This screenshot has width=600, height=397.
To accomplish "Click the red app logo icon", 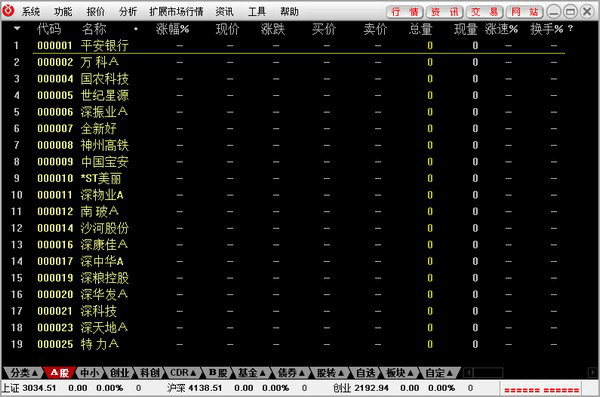I will click(x=8, y=11).
